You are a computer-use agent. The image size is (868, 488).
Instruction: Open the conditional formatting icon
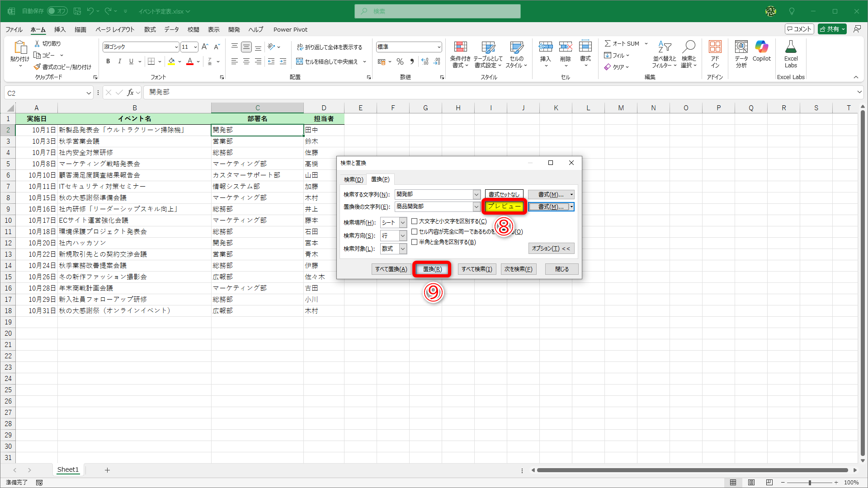tap(460, 47)
